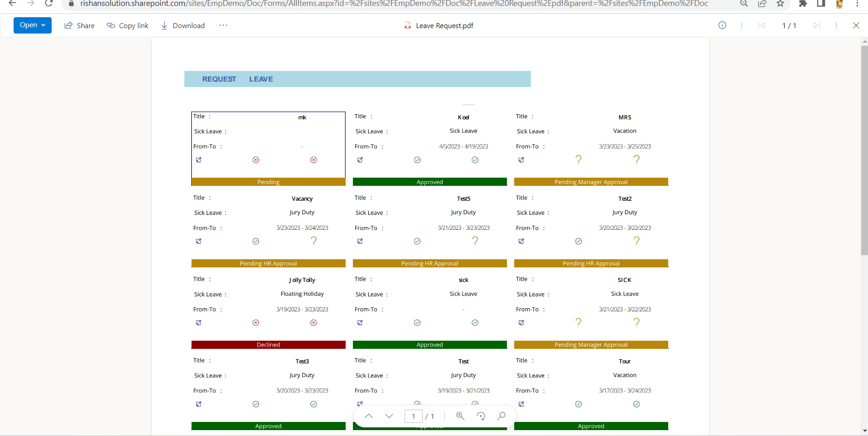Go to previous page with up chevron
Image resolution: width=868 pixels, height=436 pixels.
click(369, 416)
